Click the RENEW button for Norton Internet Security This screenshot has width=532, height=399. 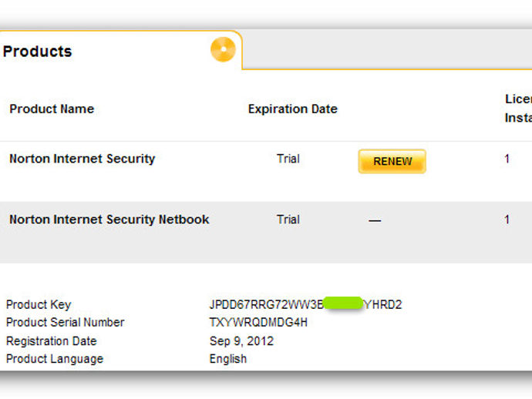[x=392, y=161]
